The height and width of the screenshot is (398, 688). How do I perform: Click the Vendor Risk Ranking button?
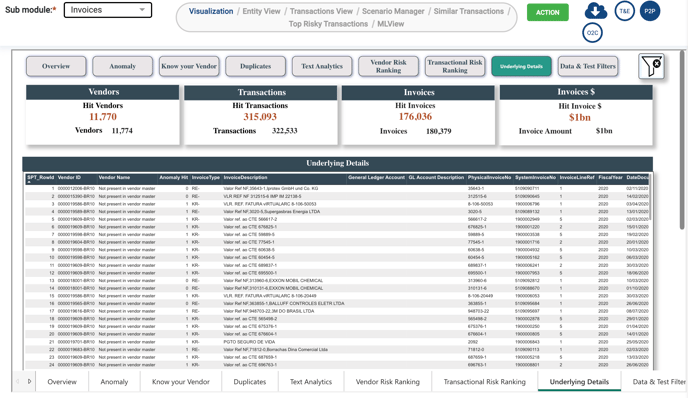[388, 66]
